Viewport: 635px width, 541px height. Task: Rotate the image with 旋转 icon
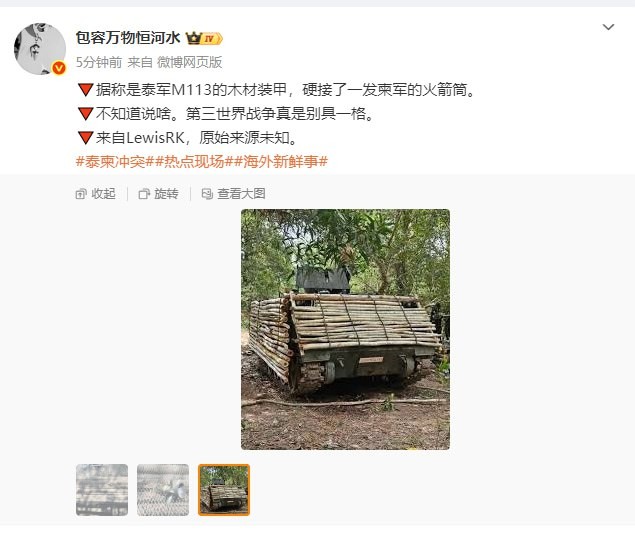click(144, 194)
